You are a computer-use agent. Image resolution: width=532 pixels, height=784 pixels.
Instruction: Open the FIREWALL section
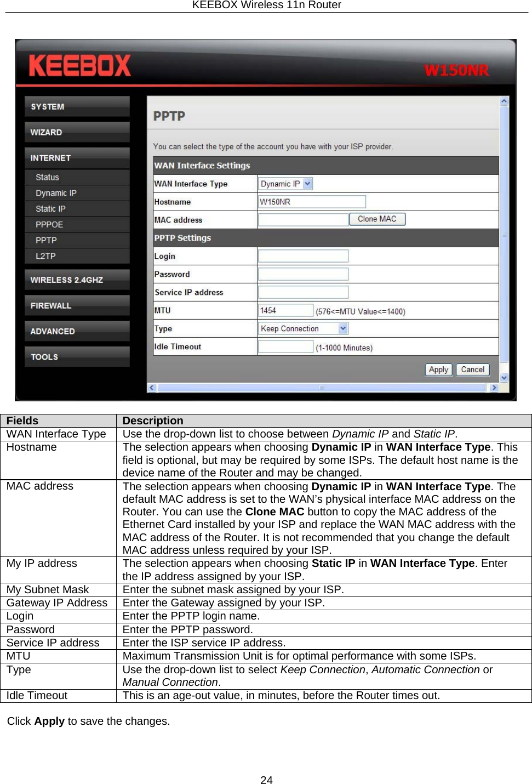point(77,305)
